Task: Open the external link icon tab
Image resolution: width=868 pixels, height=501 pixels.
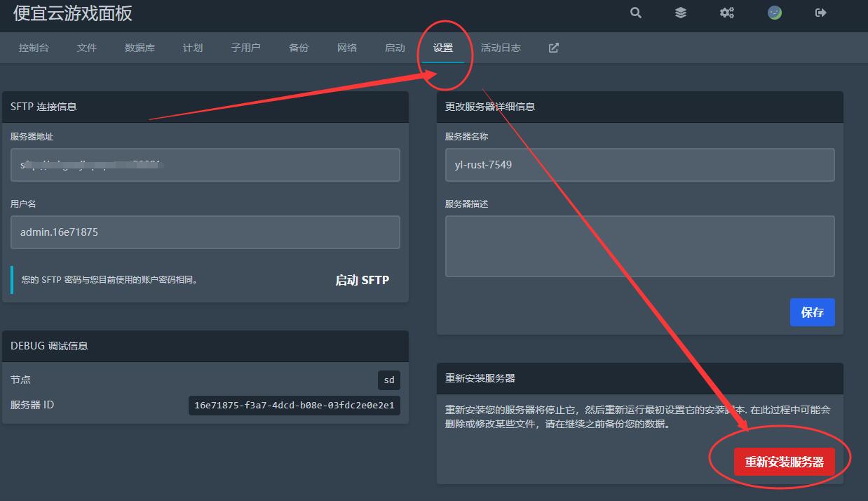Action: point(553,48)
